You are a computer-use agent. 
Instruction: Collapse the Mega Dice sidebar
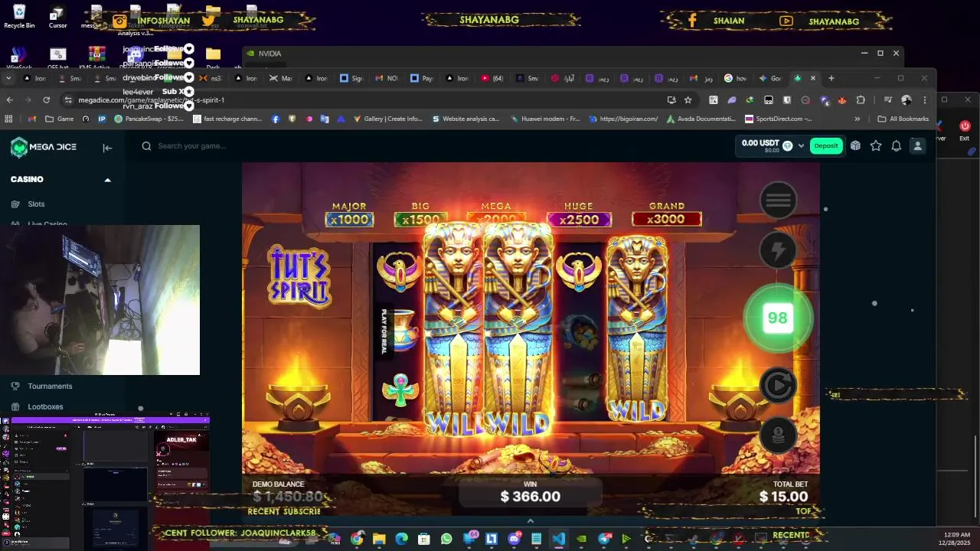click(107, 148)
